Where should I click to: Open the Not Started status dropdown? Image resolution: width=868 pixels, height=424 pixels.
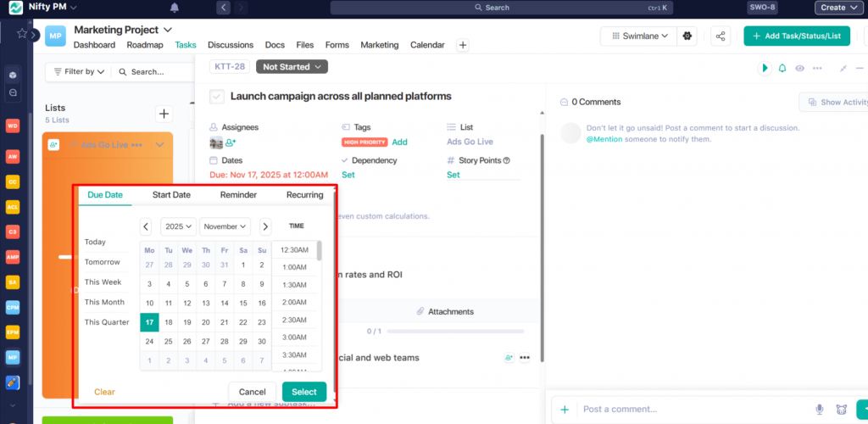292,66
